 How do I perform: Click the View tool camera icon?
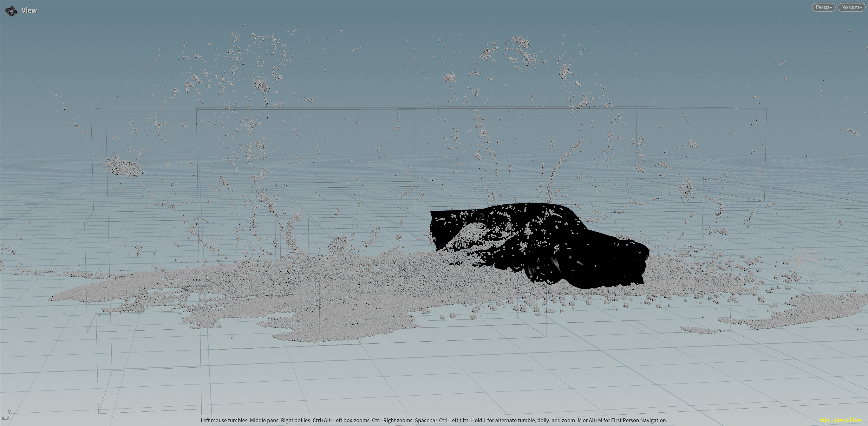coord(11,11)
